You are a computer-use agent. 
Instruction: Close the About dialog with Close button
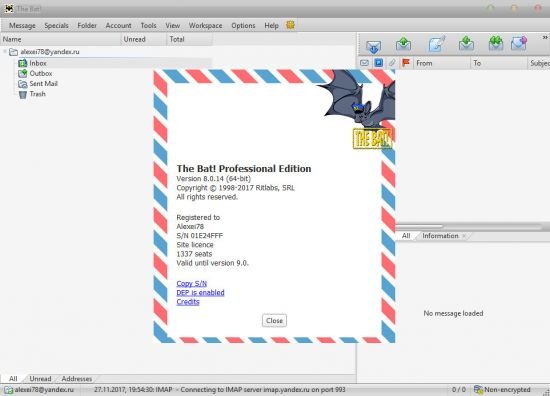tap(274, 321)
